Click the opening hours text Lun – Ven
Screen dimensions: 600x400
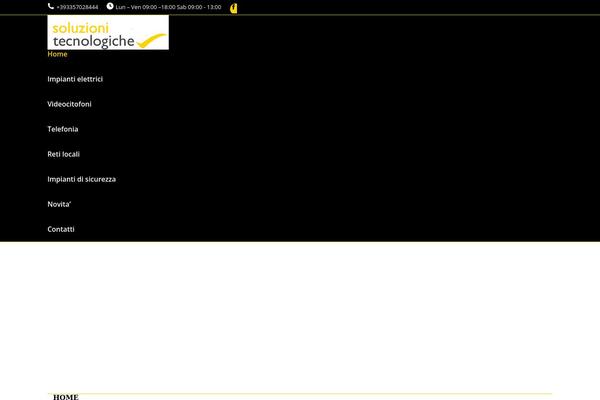coord(168,7)
